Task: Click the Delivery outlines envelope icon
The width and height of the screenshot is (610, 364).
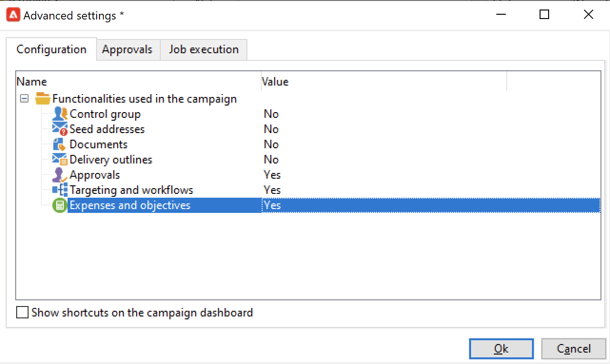Action: pos(60,160)
